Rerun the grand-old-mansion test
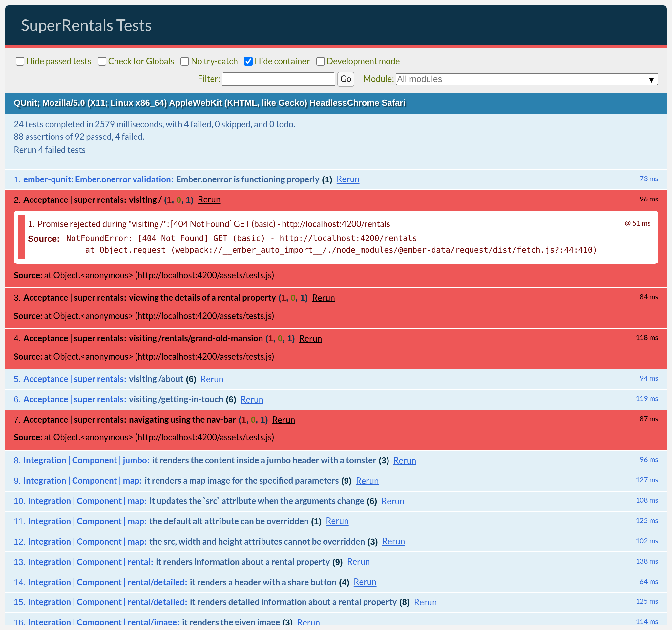This screenshot has height=630, width=672. point(310,338)
